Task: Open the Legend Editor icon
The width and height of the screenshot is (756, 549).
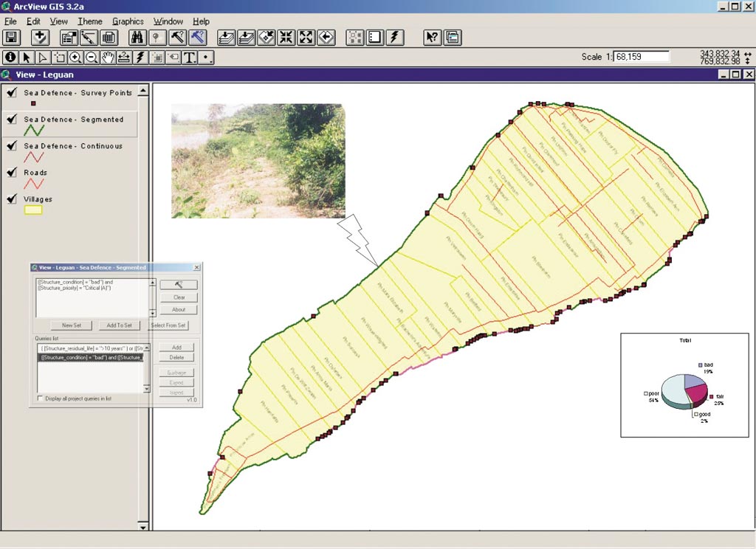Action: [89, 37]
